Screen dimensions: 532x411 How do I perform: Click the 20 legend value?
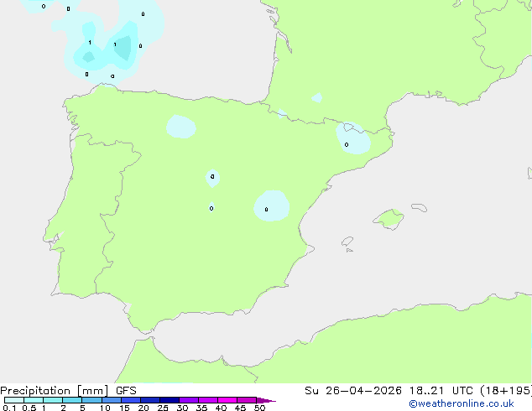[x=143, y=408]
